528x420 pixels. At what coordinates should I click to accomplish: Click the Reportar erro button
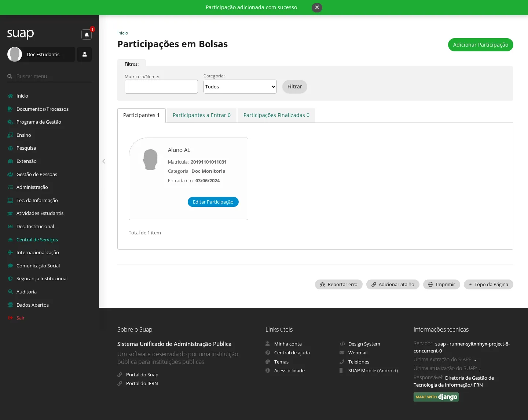[338, 284]
